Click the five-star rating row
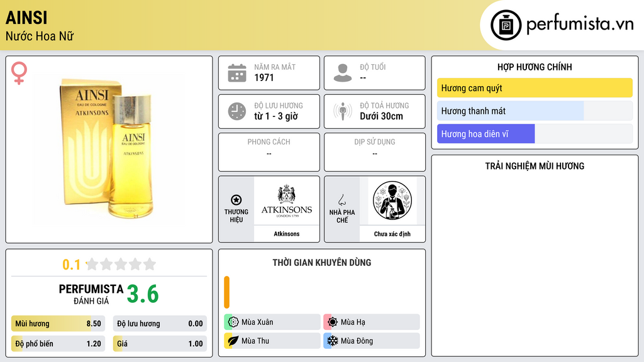644x362 pixels. pos(121,264)
